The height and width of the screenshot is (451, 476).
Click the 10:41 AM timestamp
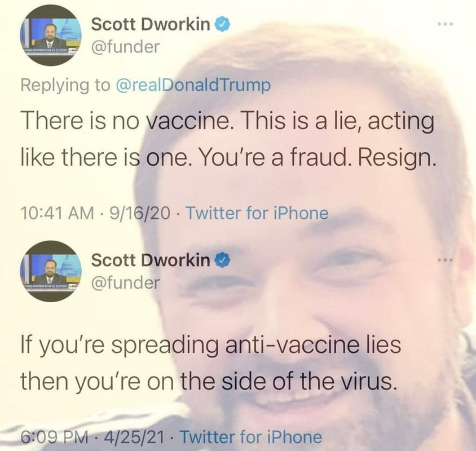pyautogui.click(x=58, y=213)
